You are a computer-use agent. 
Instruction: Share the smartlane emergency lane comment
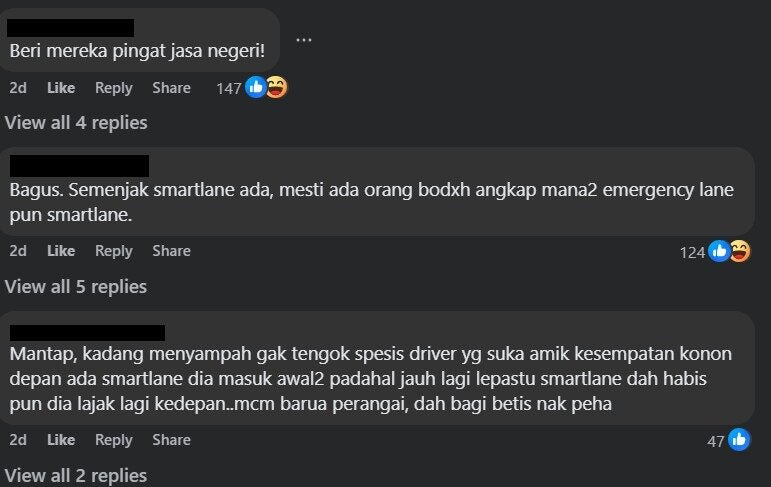point(171,251)
